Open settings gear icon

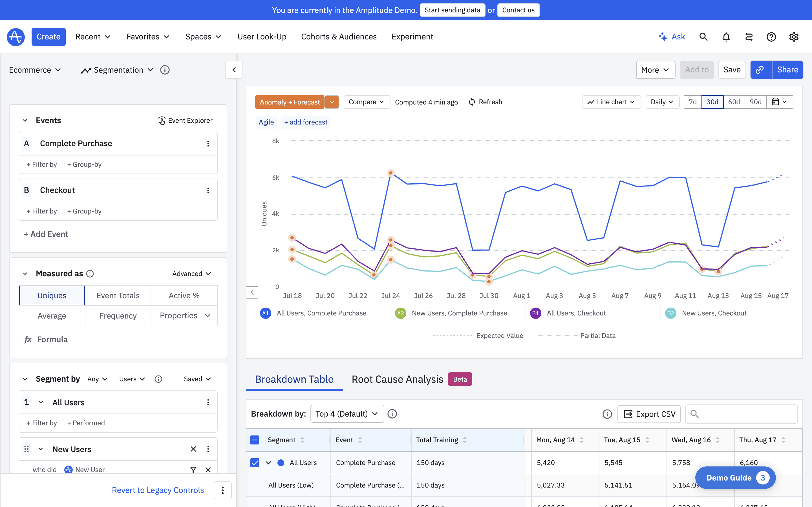[x=794, y=37]
